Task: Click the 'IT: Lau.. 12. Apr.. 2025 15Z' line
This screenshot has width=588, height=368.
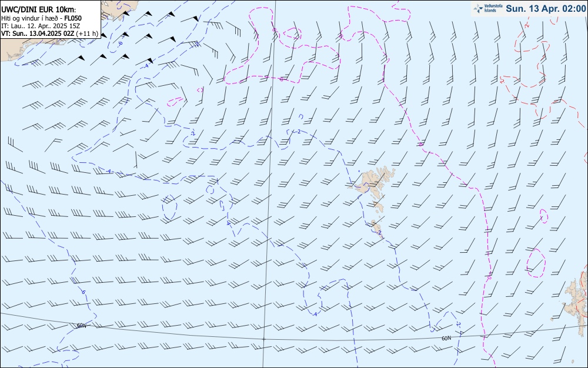Action: (40, 26)
